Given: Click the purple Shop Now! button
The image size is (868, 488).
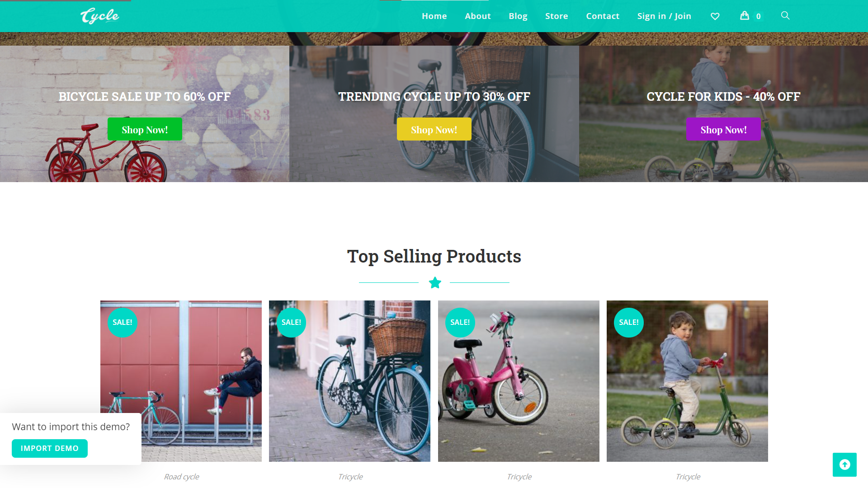Looking at the screenshot, I should coord(723,129).
